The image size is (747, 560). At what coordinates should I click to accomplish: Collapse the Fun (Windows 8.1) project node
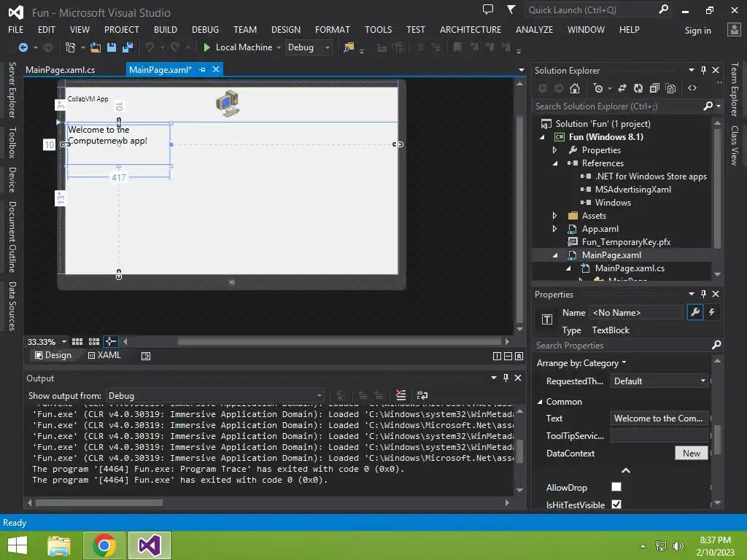(x=542, y=137)
